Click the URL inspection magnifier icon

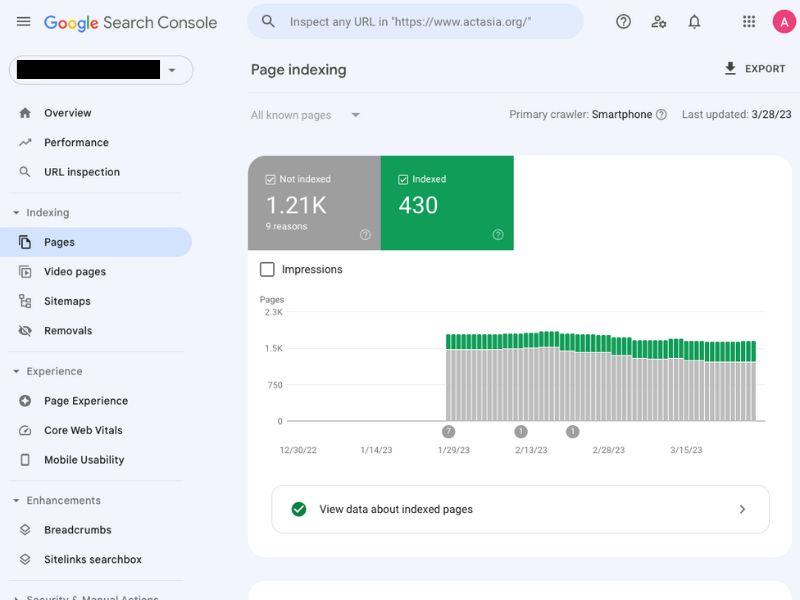25,172
